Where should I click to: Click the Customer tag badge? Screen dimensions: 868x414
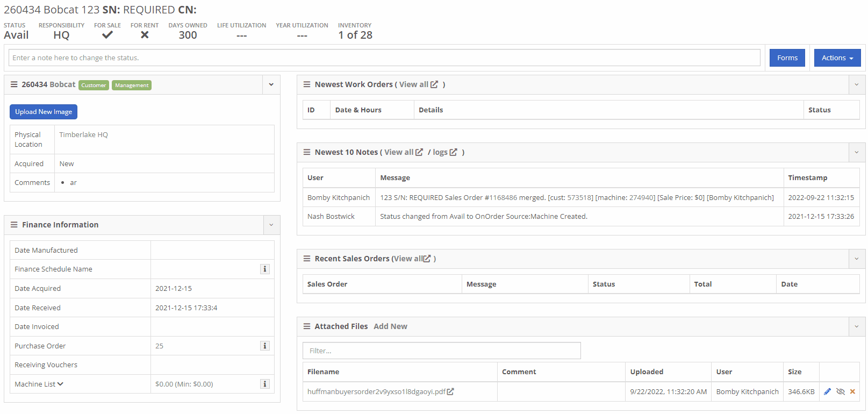(94, 85)
